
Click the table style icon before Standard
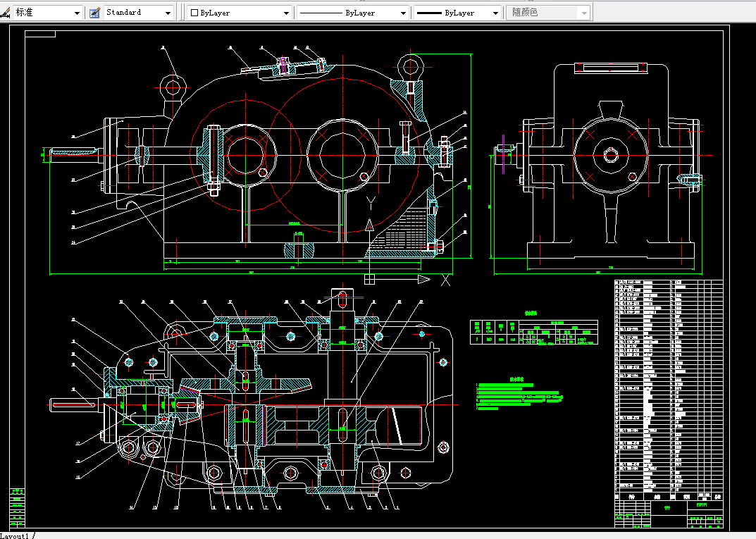[95, 13]
